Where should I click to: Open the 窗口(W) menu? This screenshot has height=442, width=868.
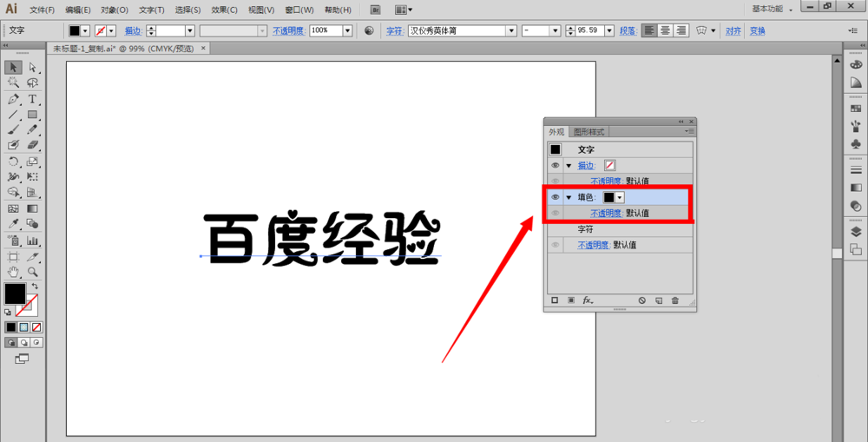pyautogui.click(x=299, y=10)
